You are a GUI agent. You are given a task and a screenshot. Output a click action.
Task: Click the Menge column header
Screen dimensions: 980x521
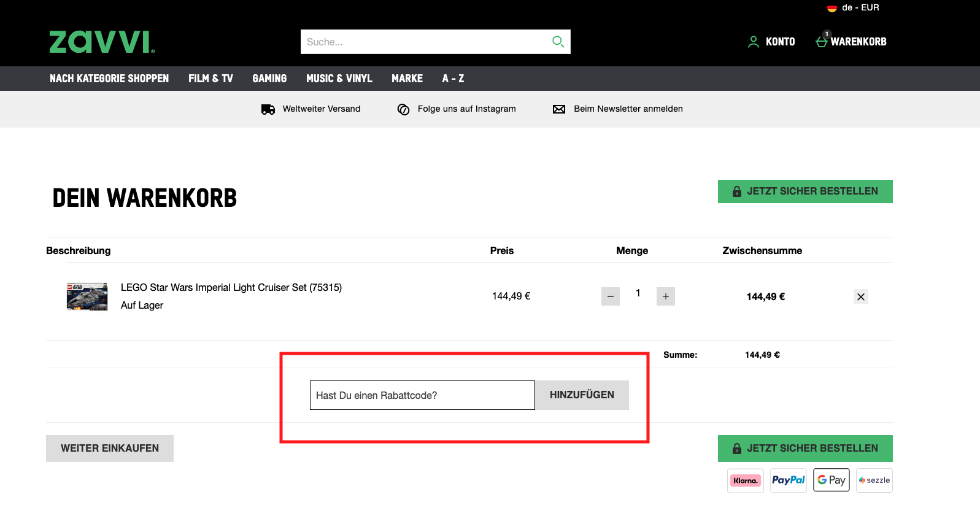pos(632,250)
